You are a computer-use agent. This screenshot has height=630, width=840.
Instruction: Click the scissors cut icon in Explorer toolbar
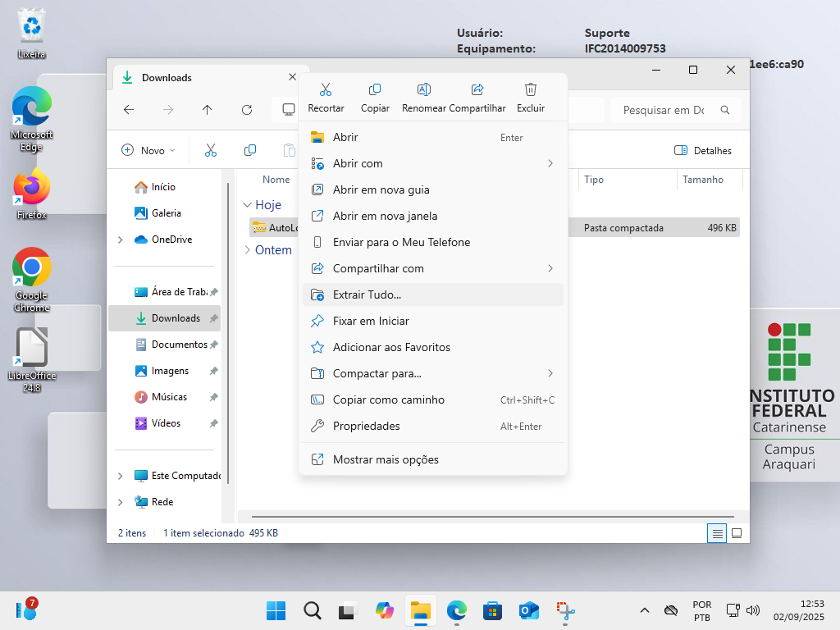coord(211,151)
